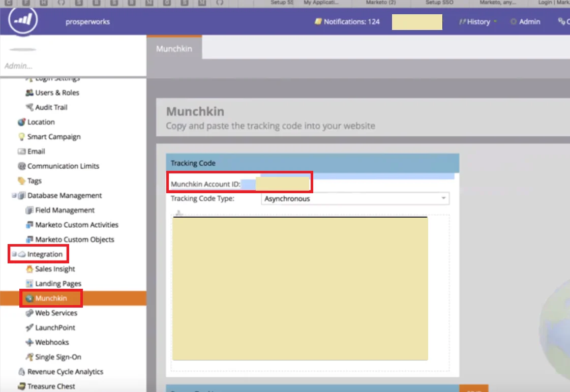Click the Email envelope icon
The width and height of the screenshot is (570, 392).
(22, 152)
